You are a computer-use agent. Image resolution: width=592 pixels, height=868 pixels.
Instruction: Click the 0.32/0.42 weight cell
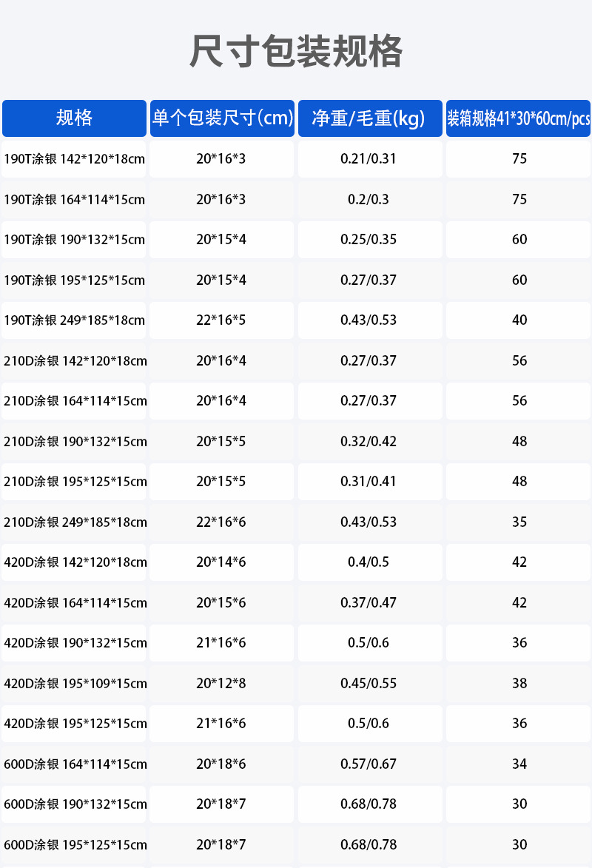(369, 442)
